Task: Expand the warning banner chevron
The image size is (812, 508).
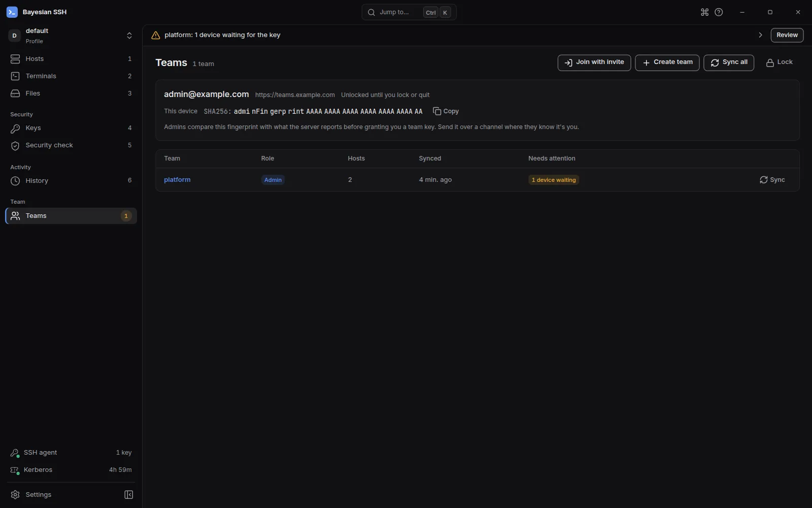Action: pyautogui.click(x=760, y=35)
